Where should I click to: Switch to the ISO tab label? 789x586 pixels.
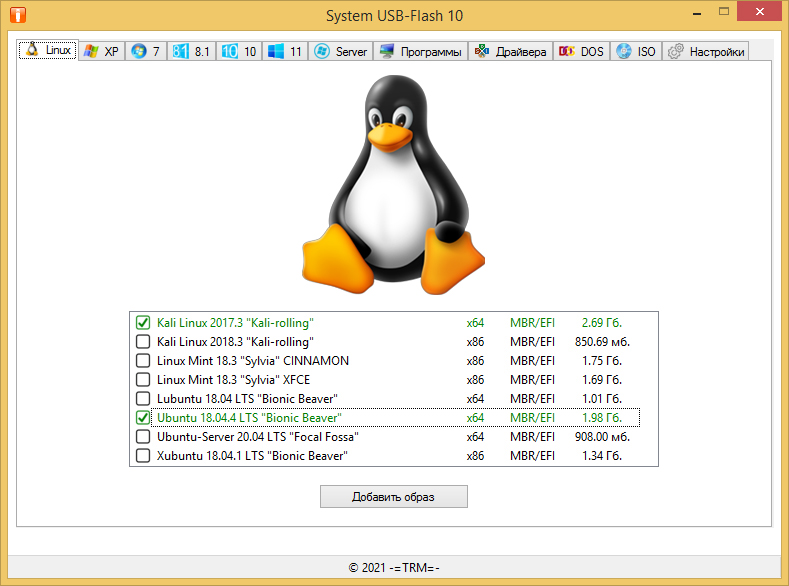pos(646,52)
